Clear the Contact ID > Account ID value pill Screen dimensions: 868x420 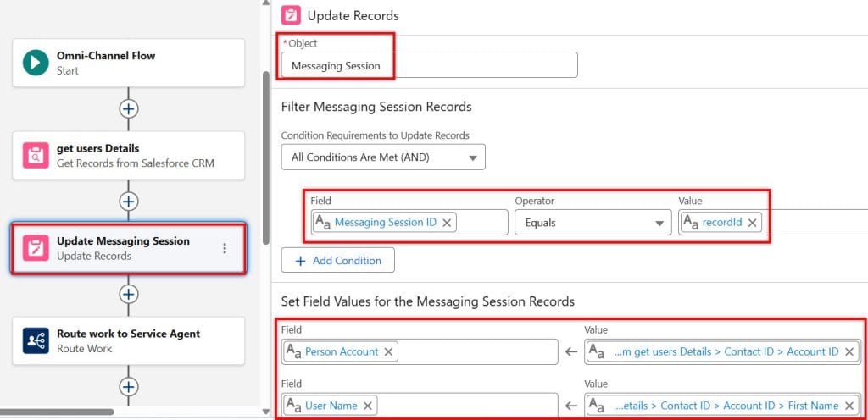[849, 351]
